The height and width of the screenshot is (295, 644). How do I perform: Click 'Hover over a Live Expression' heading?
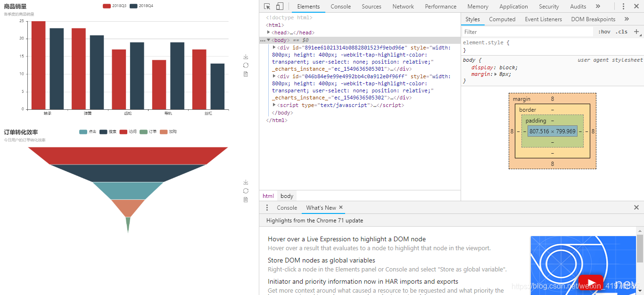click(x=347, y=239)
